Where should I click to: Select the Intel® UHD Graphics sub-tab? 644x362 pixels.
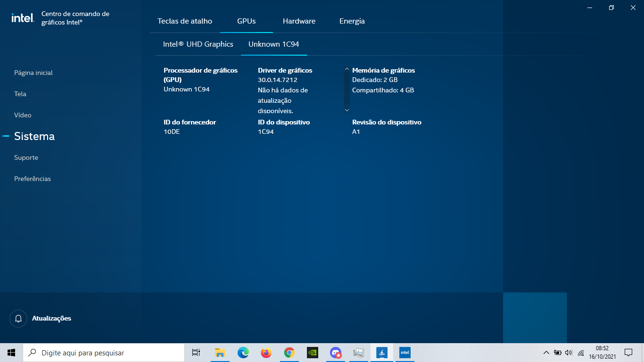point(198,44)
